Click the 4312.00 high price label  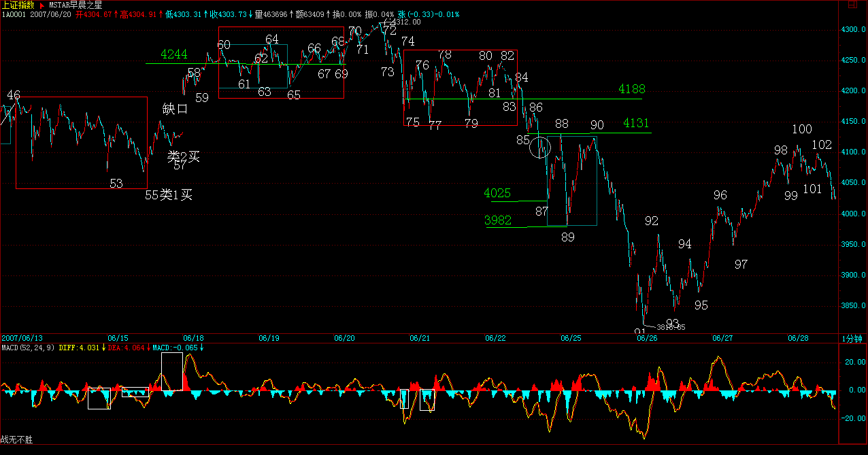click(x=406, y=22)
